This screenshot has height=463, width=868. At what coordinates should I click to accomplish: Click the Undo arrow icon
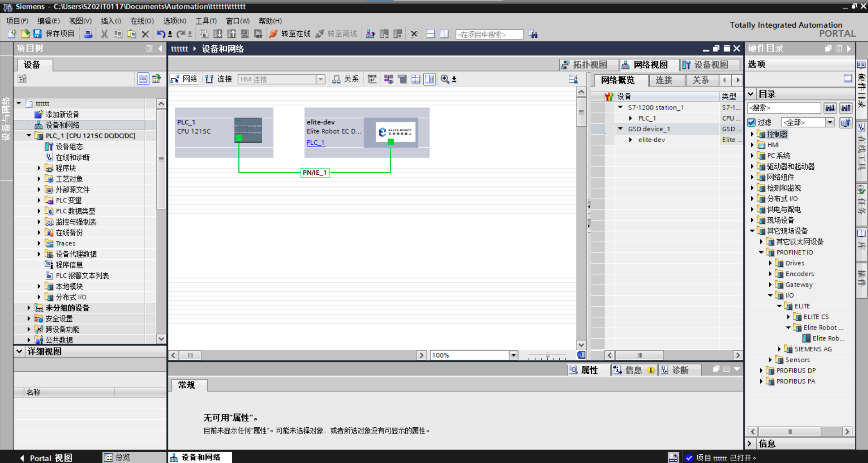point(161,34)
